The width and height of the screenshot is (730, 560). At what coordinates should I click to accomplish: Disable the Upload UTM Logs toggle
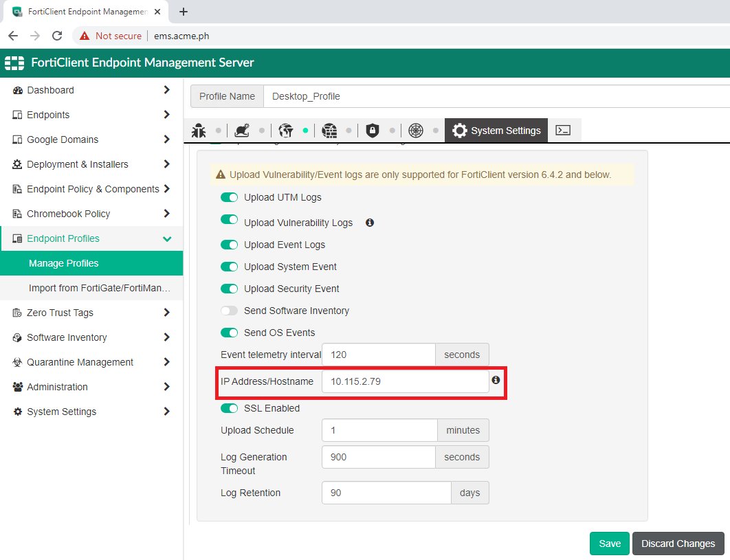229,198
